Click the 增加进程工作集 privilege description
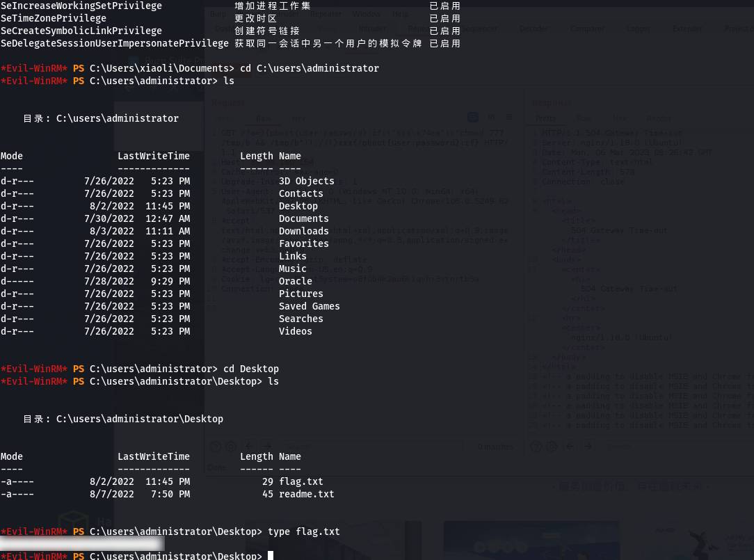 pyautogui.click(x=273, y=6)
